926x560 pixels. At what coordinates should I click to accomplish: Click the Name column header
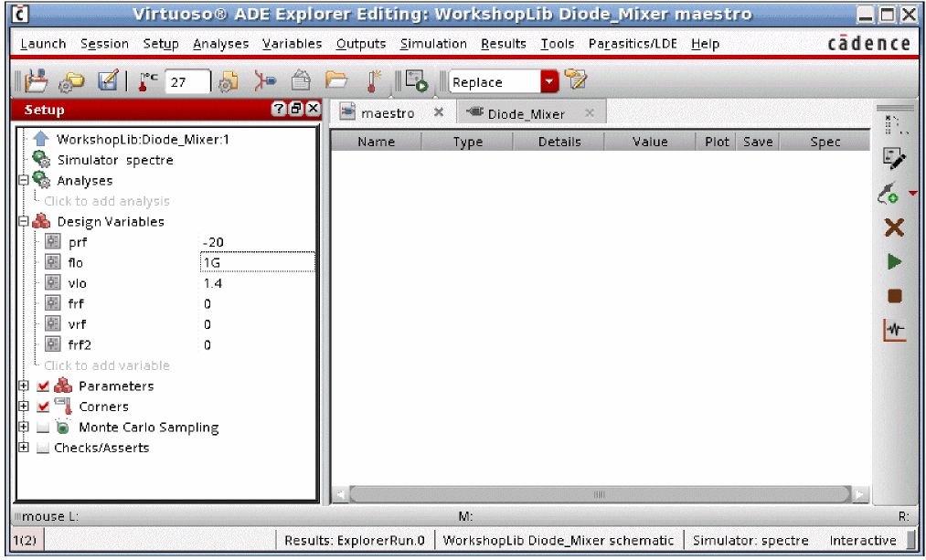click(377, 142)
